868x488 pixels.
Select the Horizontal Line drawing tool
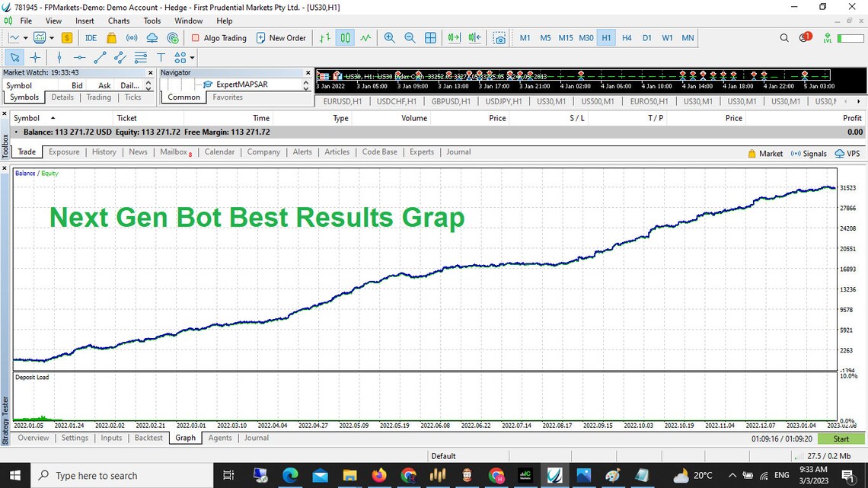pos(80,57)
